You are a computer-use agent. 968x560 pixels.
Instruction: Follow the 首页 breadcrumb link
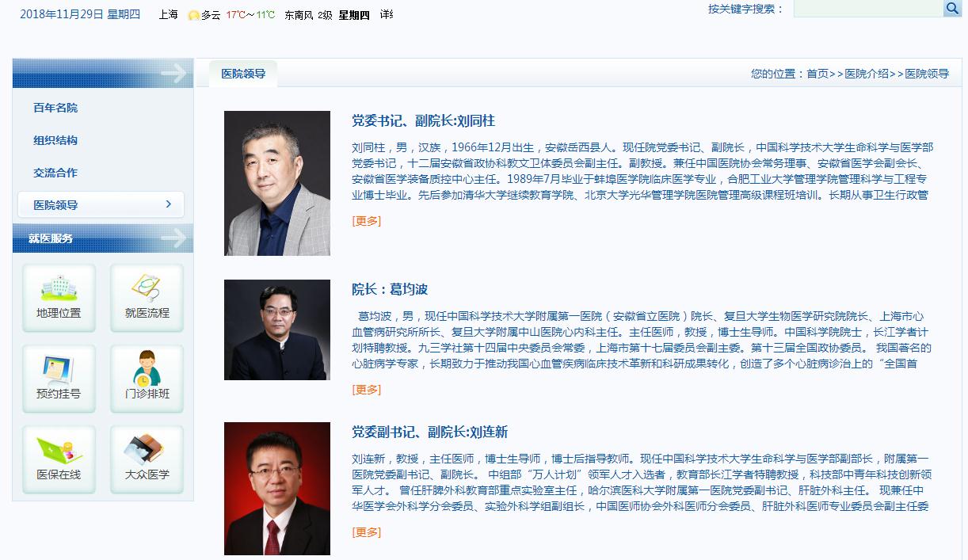817,74
